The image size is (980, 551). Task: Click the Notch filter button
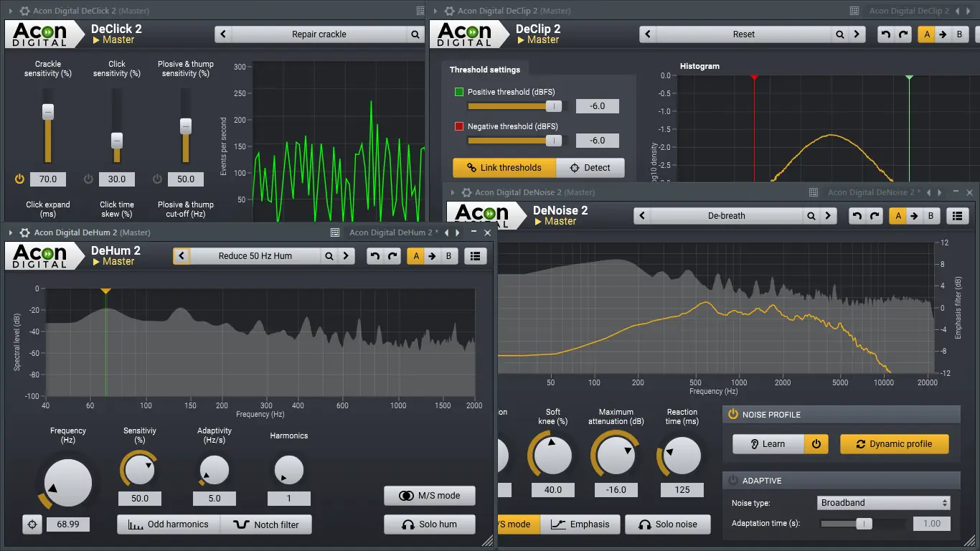click(x=266, y=524)
